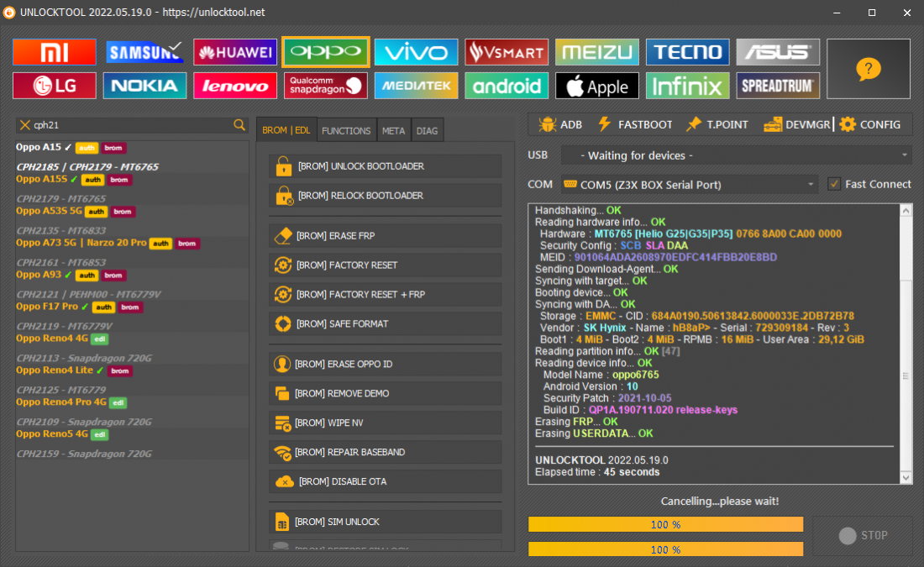
Task: Open the Asus brand tile
Action: click(x=778, y=52)
